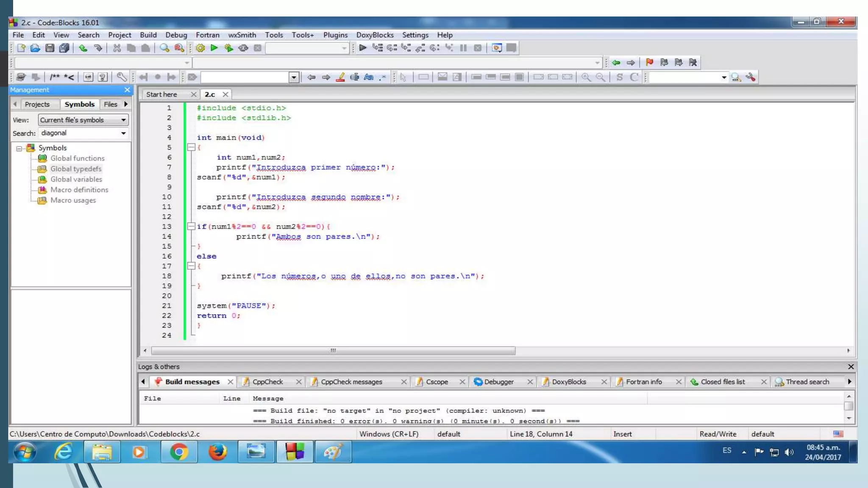The width and height of the screenshot is (868, 488).
Task: Click the Save file icon
Action: pos(50,48)
